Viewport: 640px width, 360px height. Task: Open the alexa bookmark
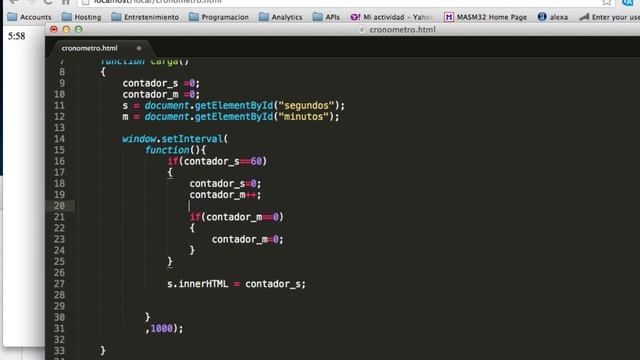553,17
